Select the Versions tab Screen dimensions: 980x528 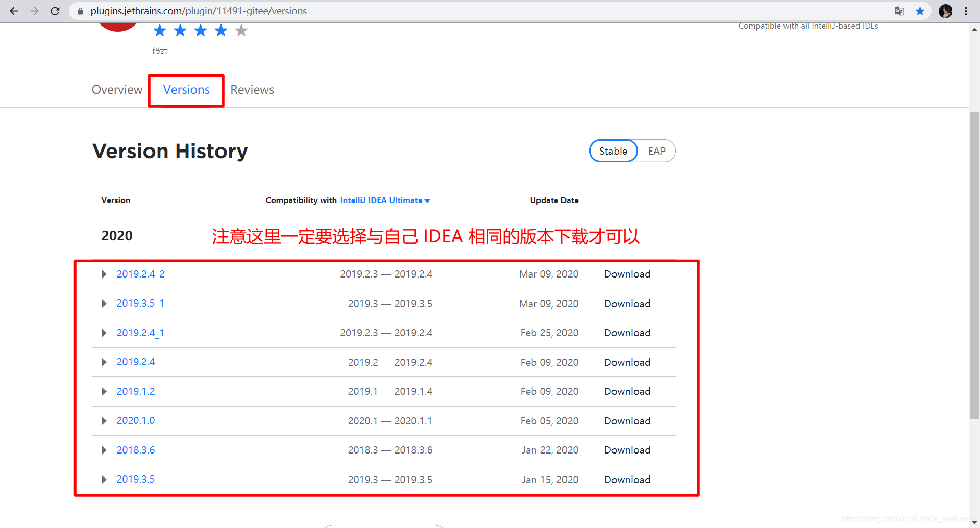(186, 90)
